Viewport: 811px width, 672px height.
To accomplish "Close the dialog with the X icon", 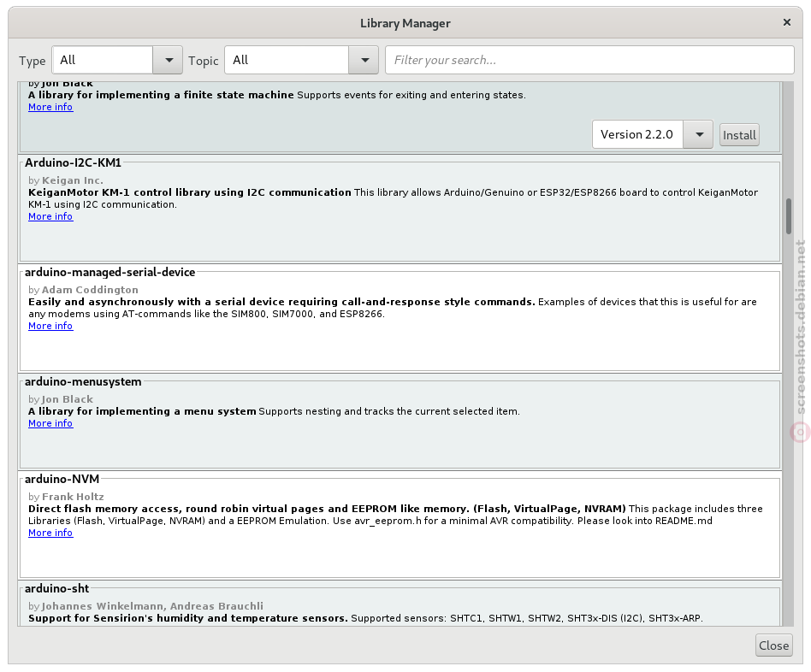I will click(x=787, y=22).
